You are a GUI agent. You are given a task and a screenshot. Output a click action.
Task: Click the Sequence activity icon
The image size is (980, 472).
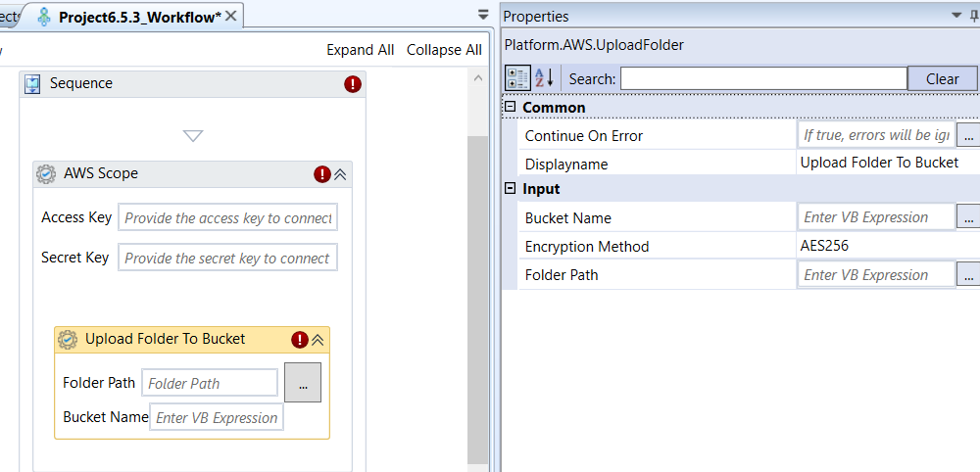(32, 84)
